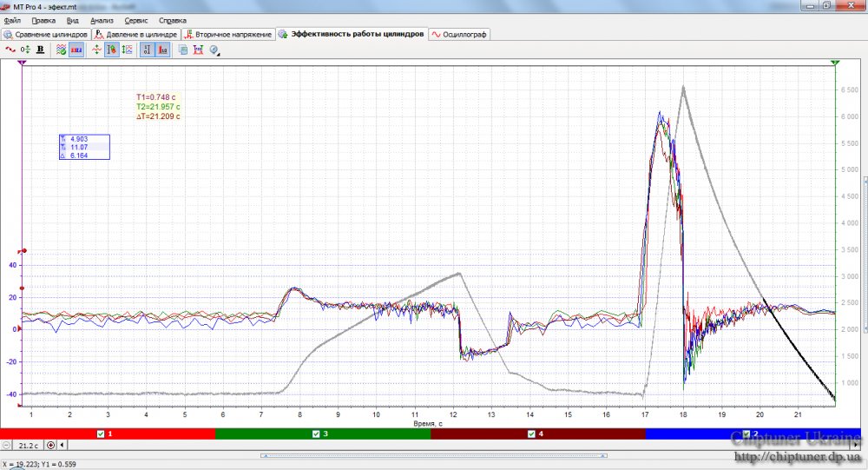Click the green time marker triangle at top right of chart

click(835, 63)
